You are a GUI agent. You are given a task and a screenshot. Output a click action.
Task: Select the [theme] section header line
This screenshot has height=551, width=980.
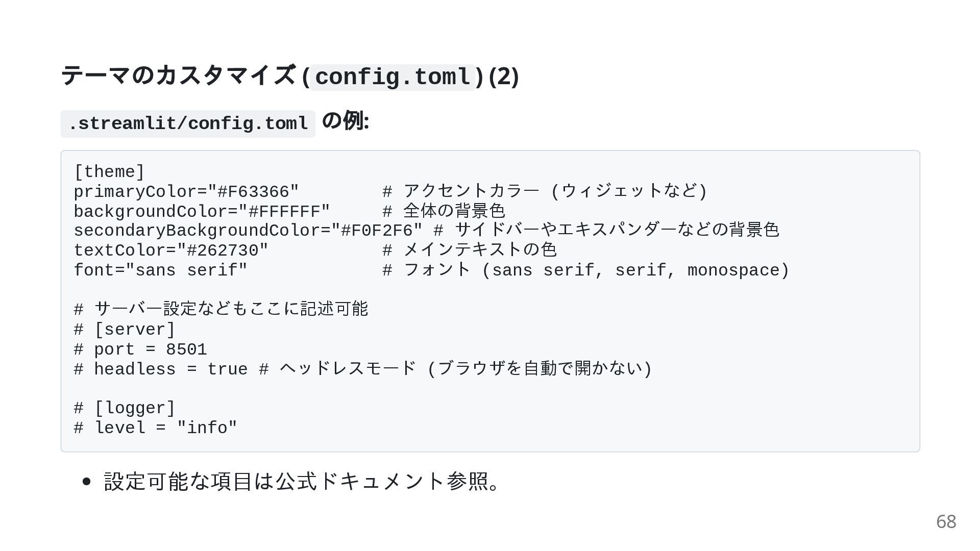point(109,172)
